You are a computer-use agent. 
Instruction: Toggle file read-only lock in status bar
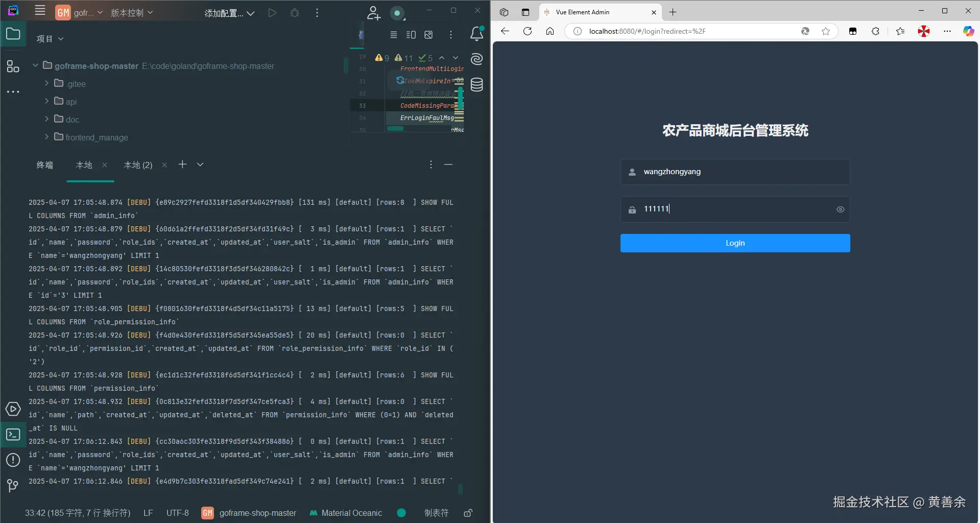(468, 513)
